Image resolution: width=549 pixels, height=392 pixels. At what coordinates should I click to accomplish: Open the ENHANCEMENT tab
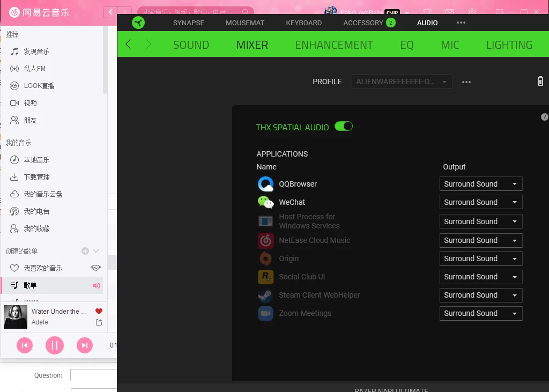click(333, 45)
